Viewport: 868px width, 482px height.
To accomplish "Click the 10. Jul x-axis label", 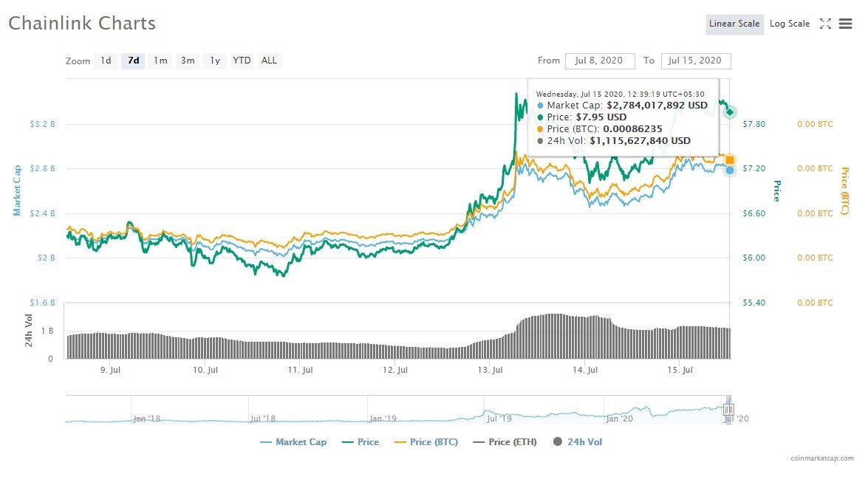I will (x=205, y=370).
